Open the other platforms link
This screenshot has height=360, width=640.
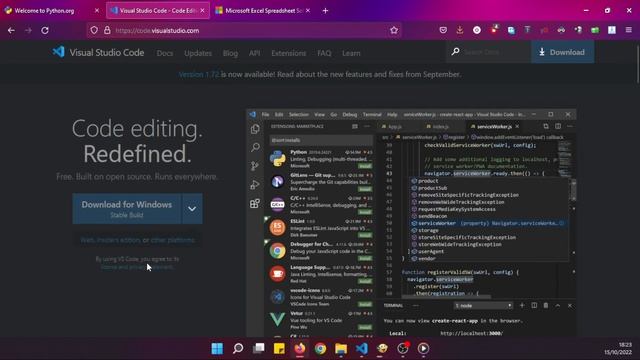pos(173,240)
